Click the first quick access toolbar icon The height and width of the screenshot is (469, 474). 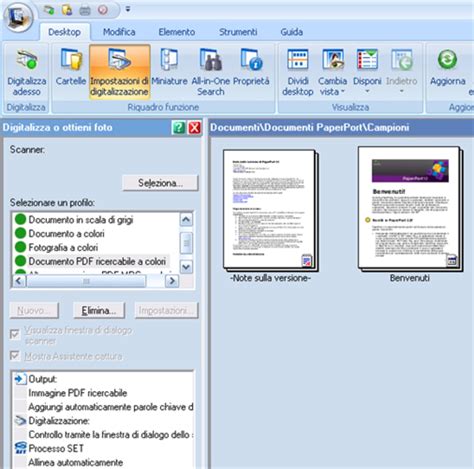pyautogui.click(x=49, y=10)
